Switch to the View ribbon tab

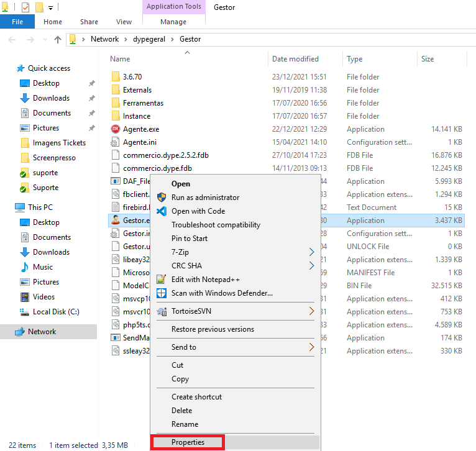124,22
